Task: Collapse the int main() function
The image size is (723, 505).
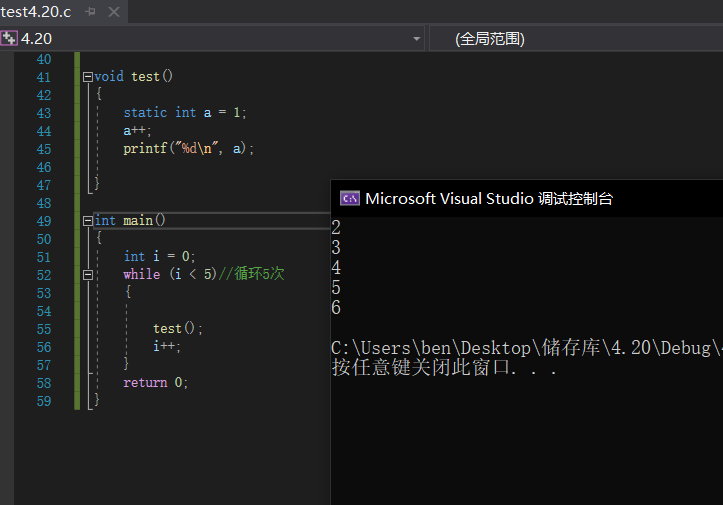Action: (88, 221)
